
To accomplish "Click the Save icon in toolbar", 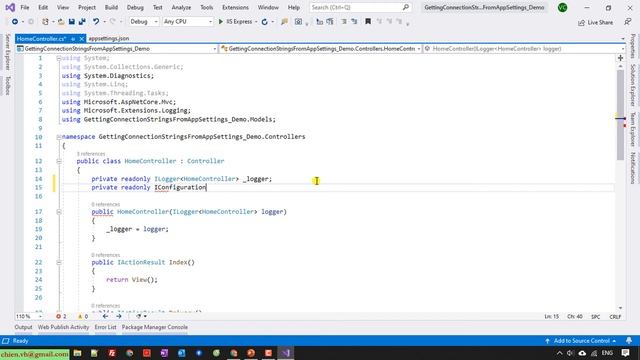I will 71,22.
